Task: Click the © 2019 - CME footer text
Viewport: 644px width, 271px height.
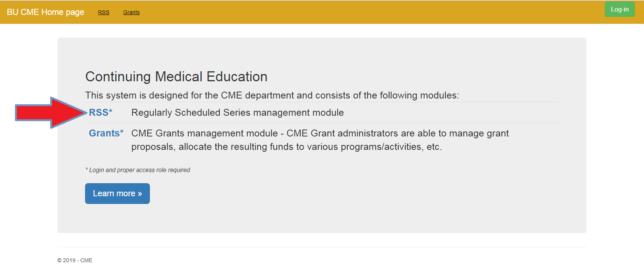Action: coord(75,260)
